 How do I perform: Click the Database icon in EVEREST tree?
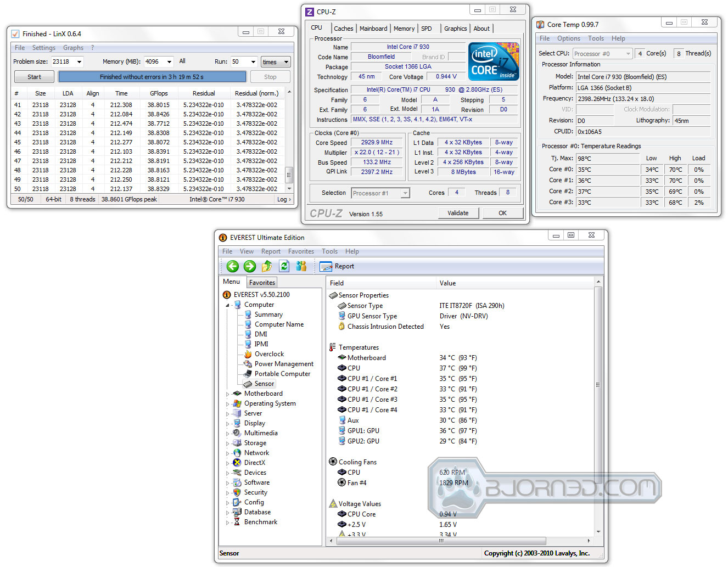coord(237,512)
